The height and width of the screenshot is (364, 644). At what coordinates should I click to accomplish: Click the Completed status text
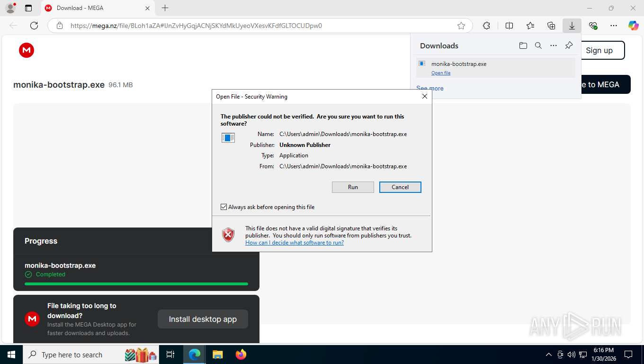pos(51,274)
